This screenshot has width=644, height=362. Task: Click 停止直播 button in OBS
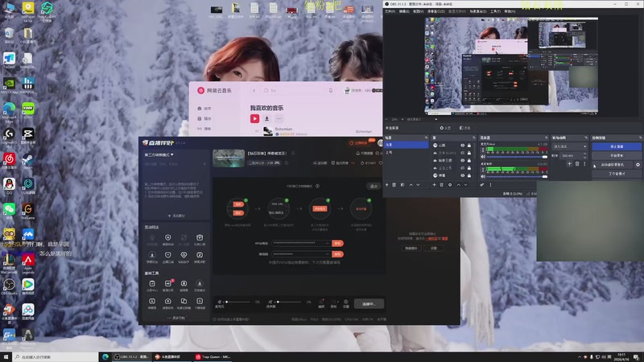point(617,146)
